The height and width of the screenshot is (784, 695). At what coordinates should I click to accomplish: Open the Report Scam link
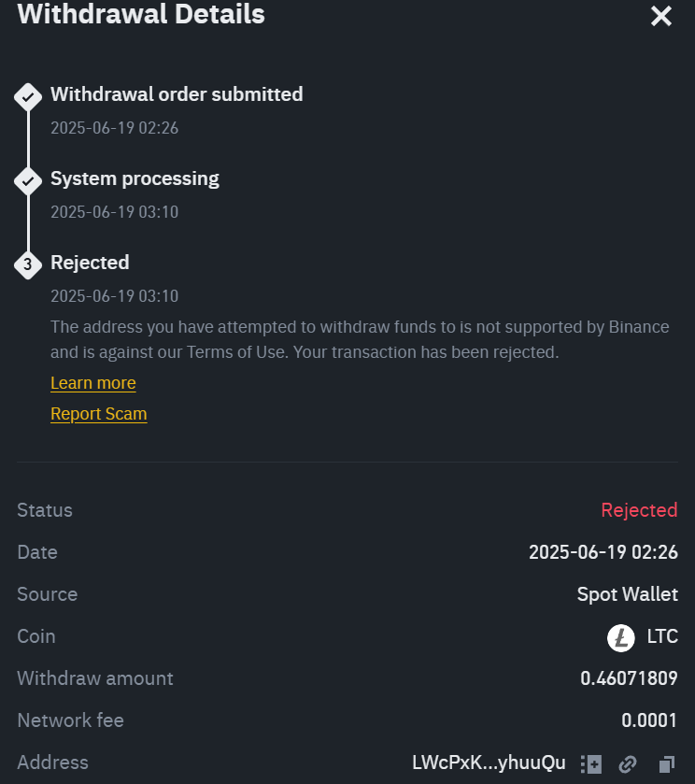click(98, 414)
